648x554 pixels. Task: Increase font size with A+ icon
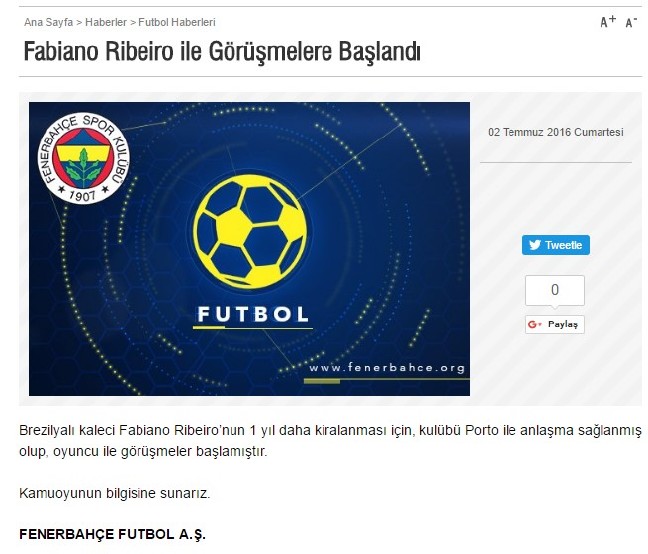pos(608,21)
